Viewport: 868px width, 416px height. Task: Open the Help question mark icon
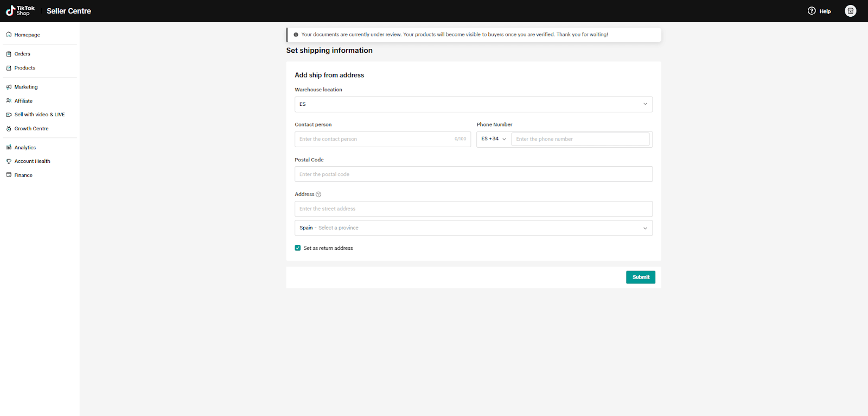[812, 11]
